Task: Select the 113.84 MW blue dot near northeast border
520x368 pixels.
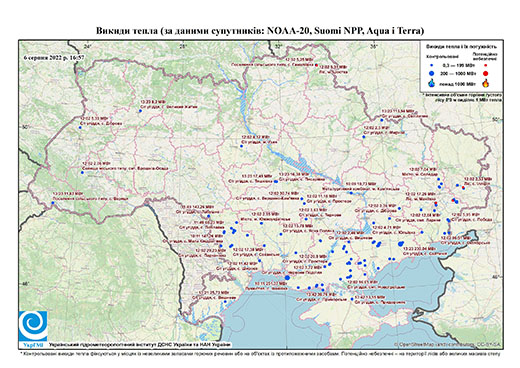Action: [x=382, y=120]
